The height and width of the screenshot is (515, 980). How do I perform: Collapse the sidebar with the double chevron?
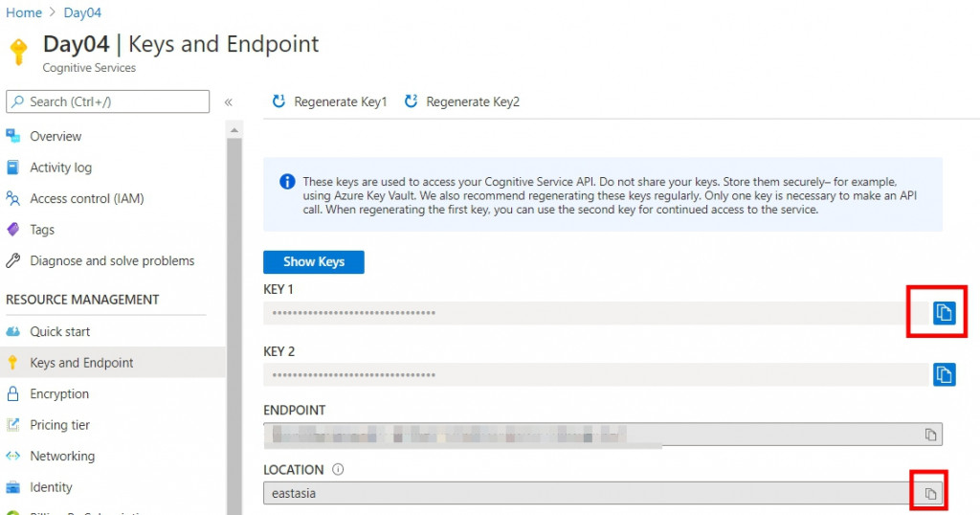229,101
